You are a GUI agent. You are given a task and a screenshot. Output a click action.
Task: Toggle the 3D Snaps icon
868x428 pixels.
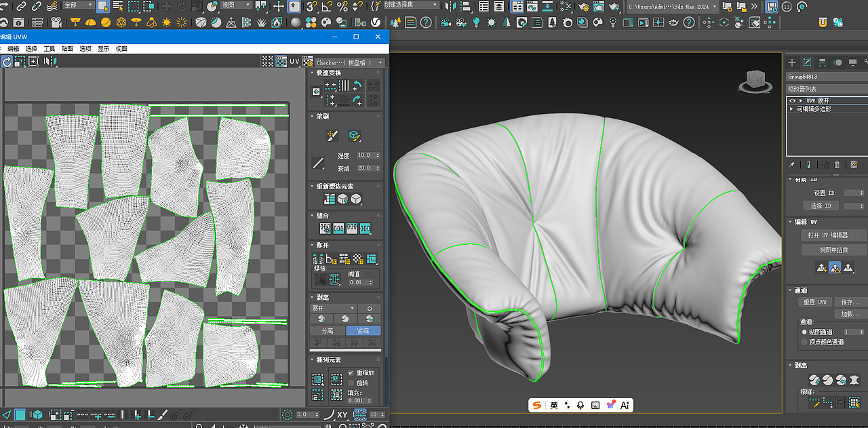click(311, 6)
